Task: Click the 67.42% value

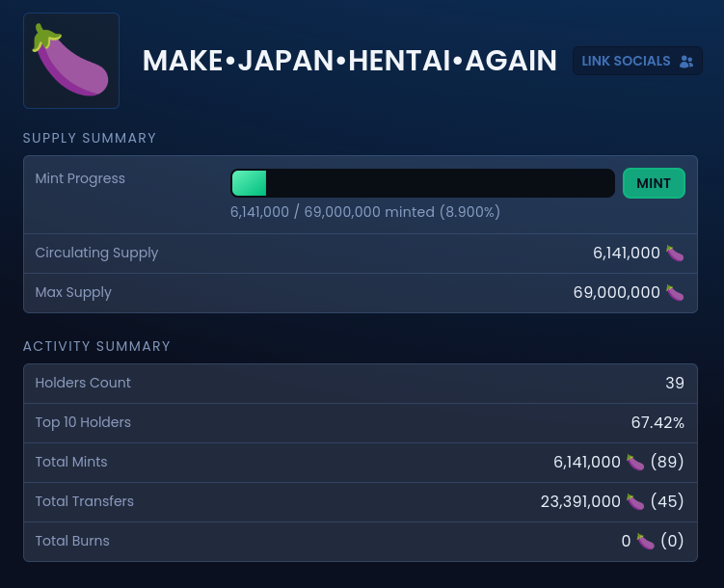Action: [x=657, y=422]
